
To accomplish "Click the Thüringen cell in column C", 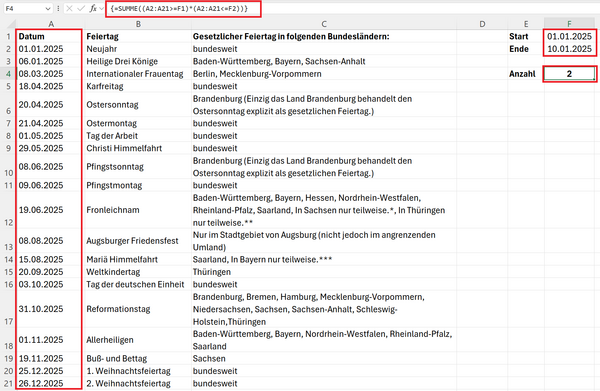I will tap(324, 272).
